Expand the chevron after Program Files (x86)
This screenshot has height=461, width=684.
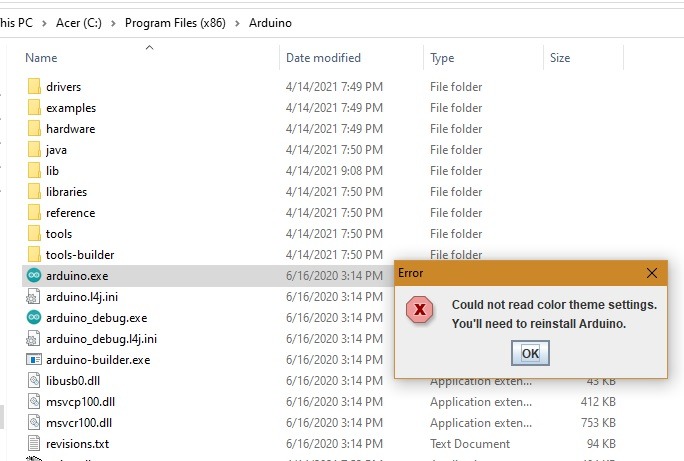pos(237,23)
